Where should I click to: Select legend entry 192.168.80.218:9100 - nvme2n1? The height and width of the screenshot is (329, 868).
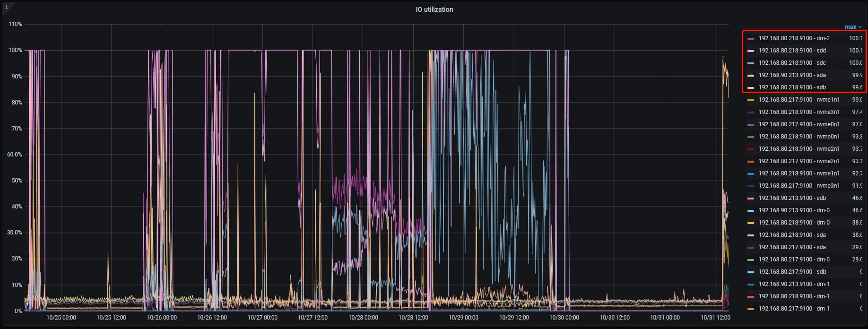(799, 149)
